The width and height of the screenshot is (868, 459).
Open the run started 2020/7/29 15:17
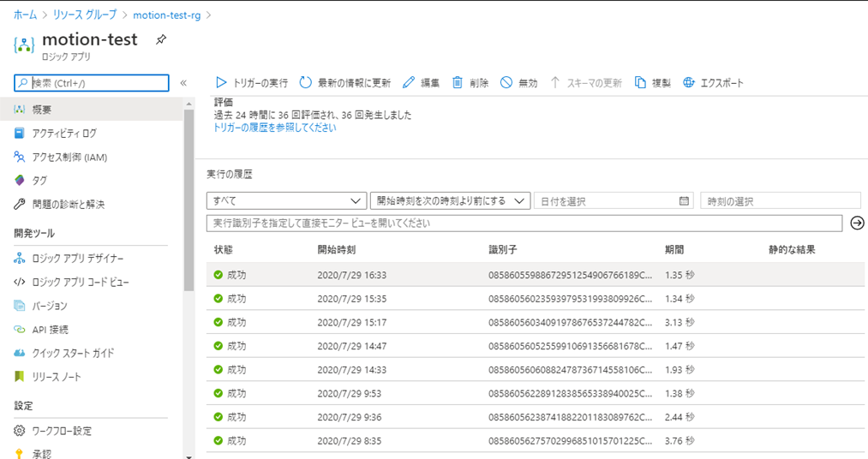(536, 322)
